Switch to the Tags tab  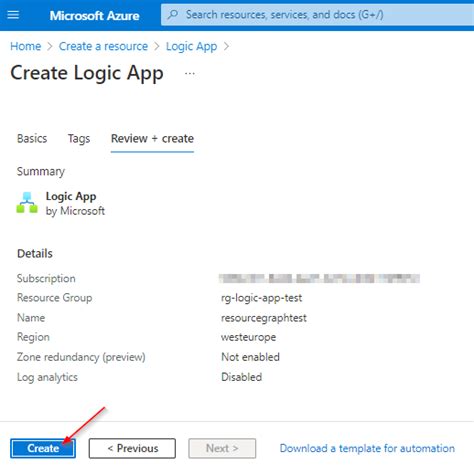[79, 138]
